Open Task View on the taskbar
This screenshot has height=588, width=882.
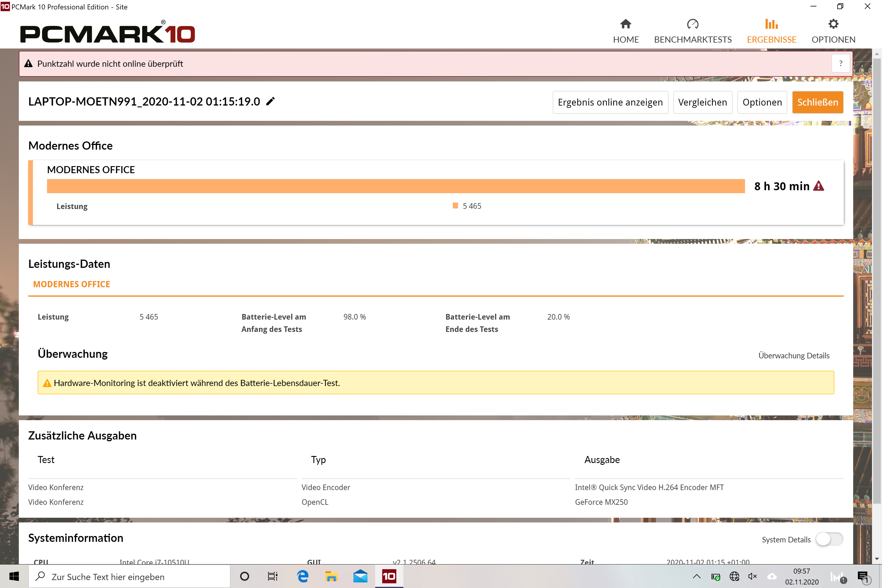click(x=273, y=576)
